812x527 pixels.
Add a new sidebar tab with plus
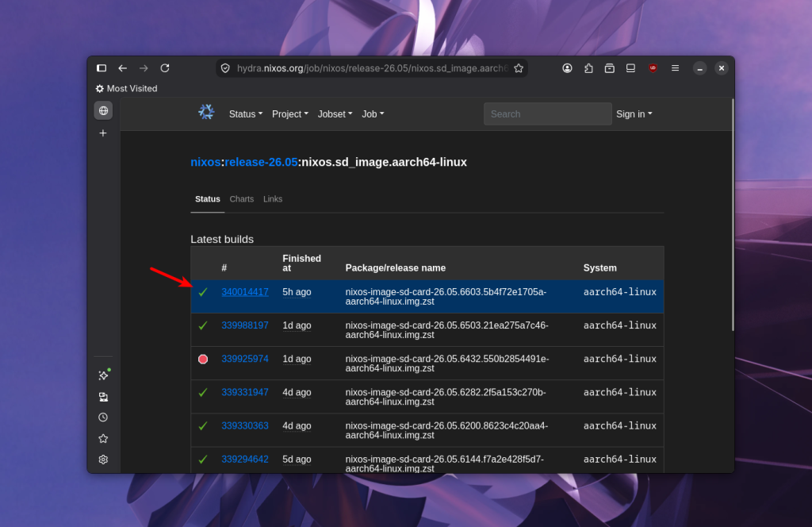pyautogui.click(x=103, y=133)
